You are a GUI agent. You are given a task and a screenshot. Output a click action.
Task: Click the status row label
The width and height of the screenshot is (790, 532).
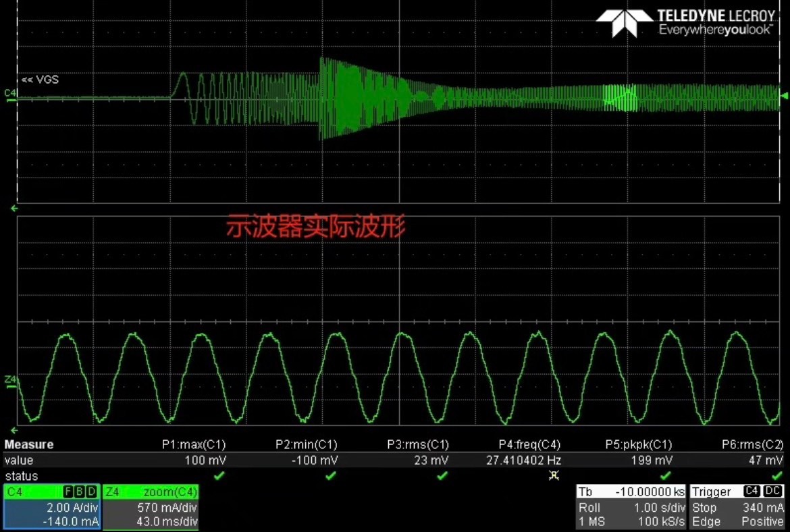click(22, 475)
